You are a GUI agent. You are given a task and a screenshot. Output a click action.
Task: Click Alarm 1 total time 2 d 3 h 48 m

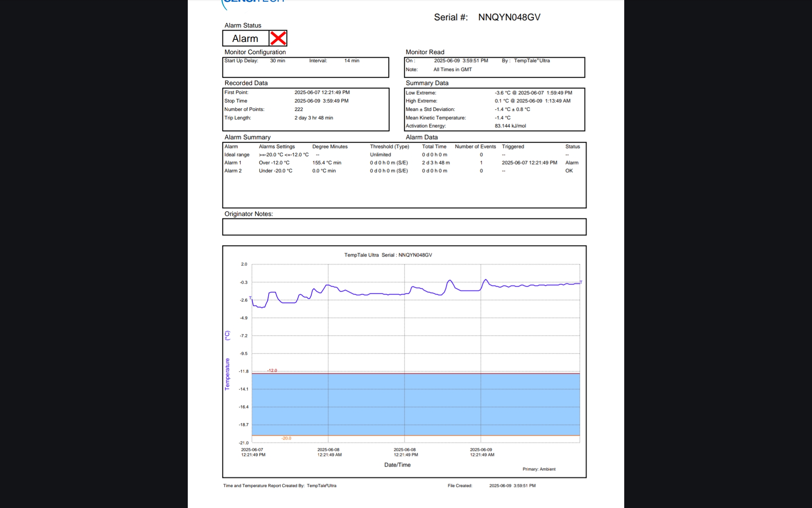coord(436,163)
